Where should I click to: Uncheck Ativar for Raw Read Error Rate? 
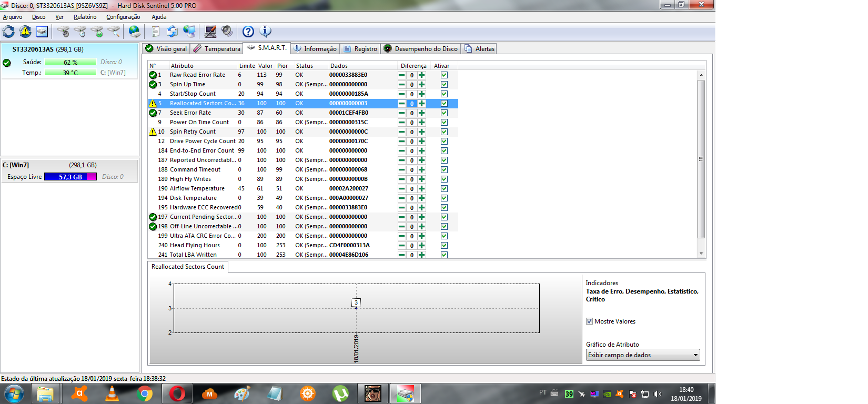coord(444,75)
